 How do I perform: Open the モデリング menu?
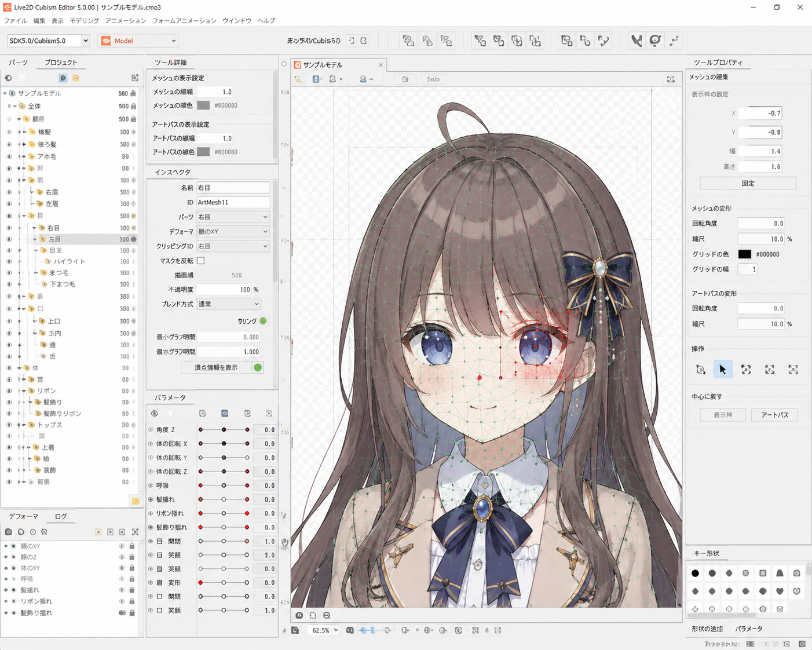[85, 21]
